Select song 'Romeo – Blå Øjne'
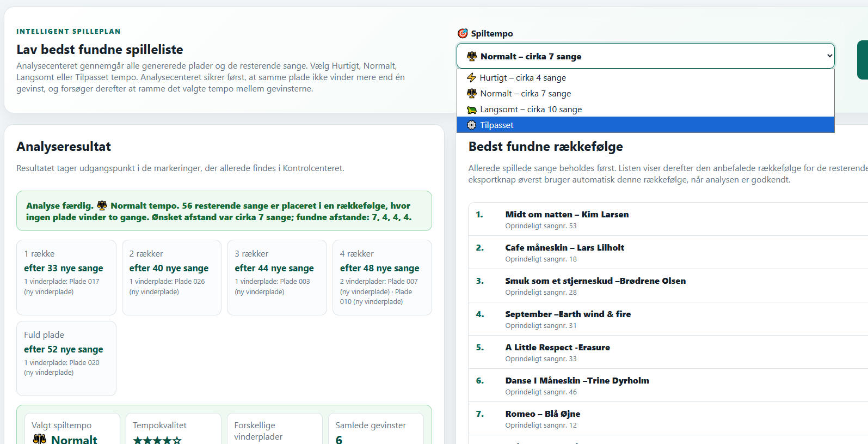The width and height of the screenshot is (868, 444). (543, 414)
